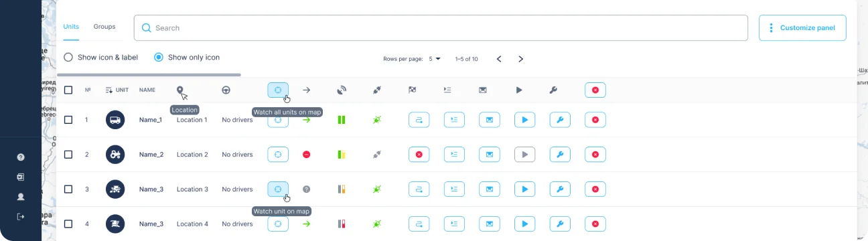Tick the select-all checkbox in table header

68,90
